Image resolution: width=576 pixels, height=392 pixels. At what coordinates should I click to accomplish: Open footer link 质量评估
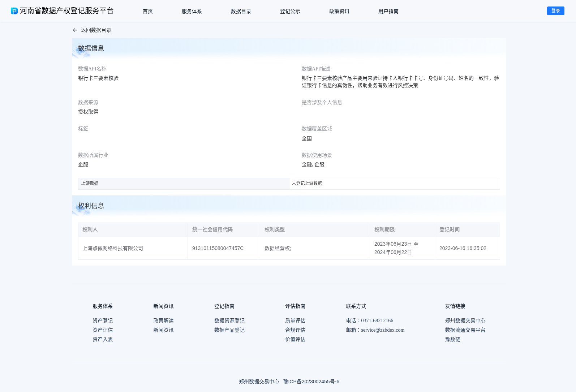point(295,320)
